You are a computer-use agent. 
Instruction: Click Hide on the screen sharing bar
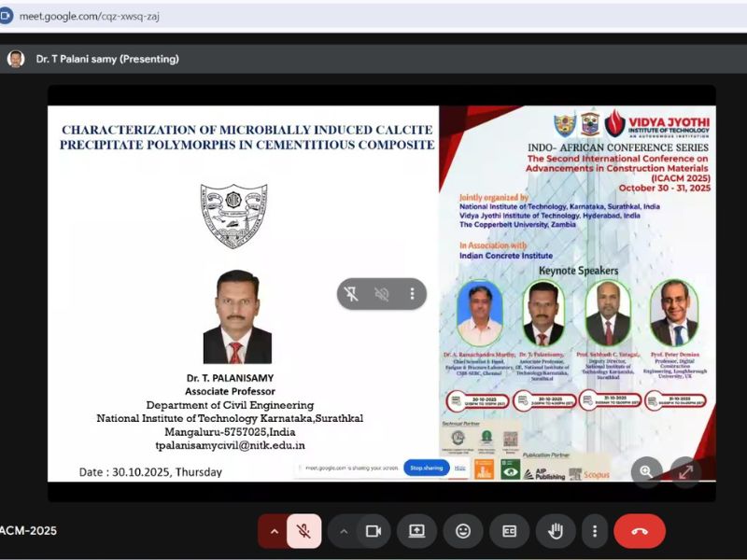pyautogui.click(x=459, y=468)
